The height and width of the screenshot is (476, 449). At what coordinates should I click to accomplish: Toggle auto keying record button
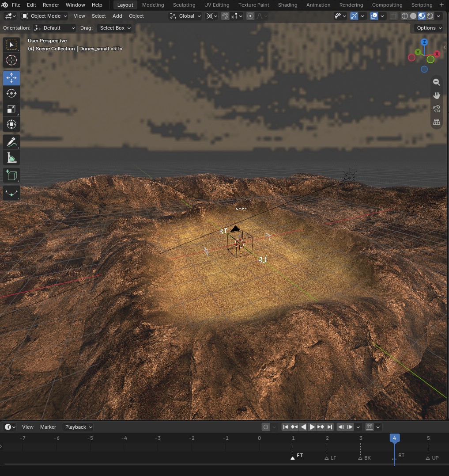point(266,427)
